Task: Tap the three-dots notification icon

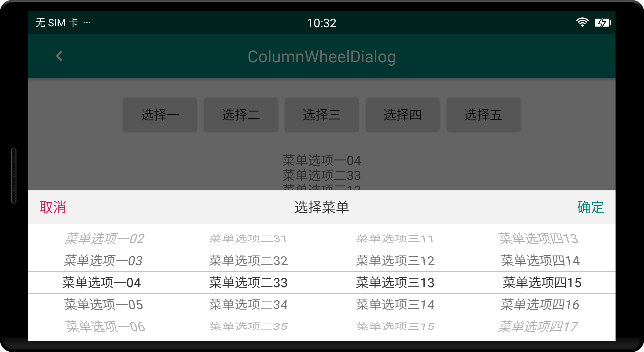Action: (x=87, y=23)
